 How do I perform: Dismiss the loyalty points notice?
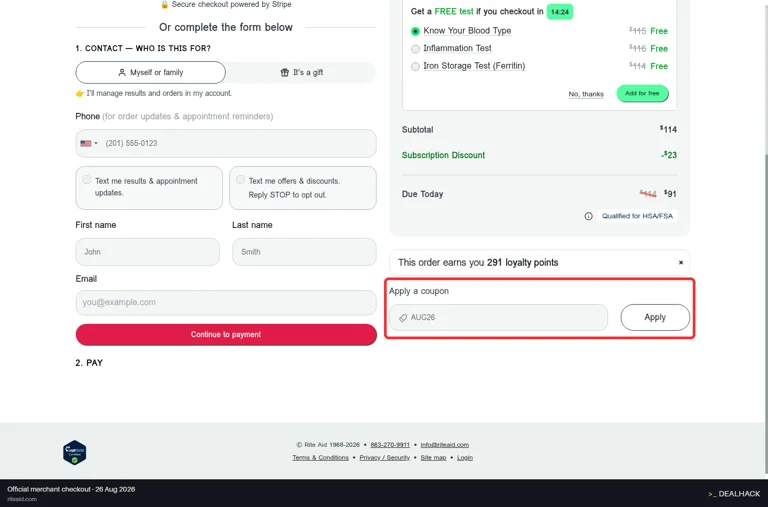point(680,263)
